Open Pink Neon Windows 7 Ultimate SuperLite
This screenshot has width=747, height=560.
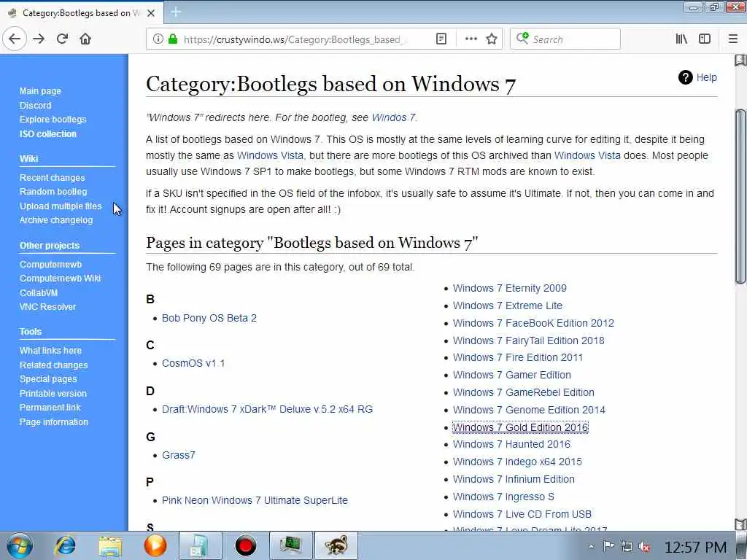click(255, 500)
